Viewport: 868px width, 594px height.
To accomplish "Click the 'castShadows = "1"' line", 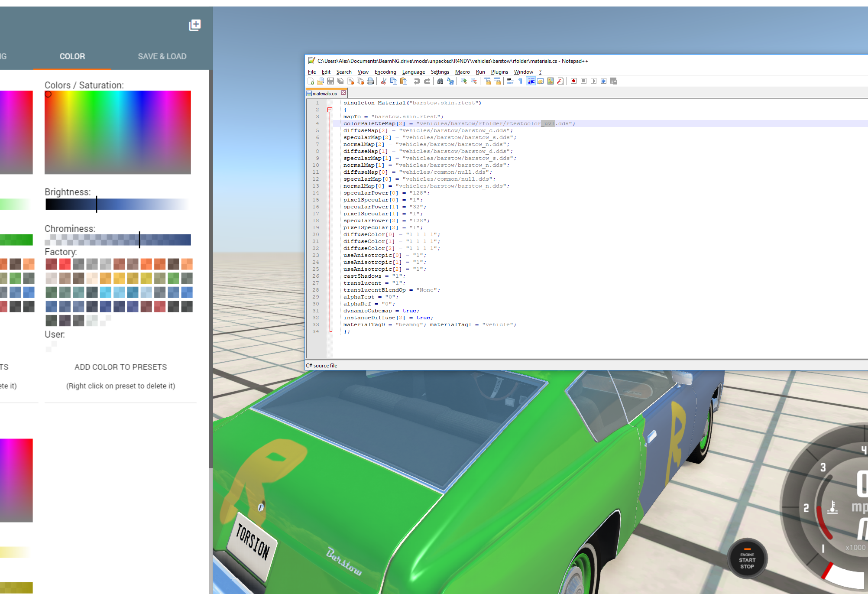I will pyautogui.click(x=374, y=276).
